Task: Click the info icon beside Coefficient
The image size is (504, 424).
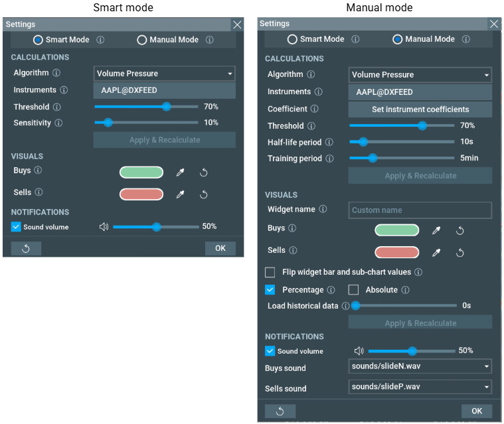Action: [x=315, y=109]
